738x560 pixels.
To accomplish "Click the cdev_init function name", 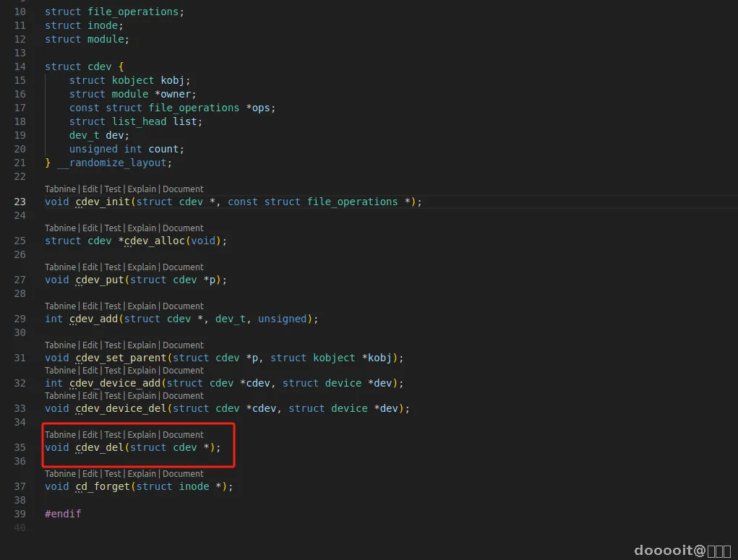I will [x=103, y=202].
